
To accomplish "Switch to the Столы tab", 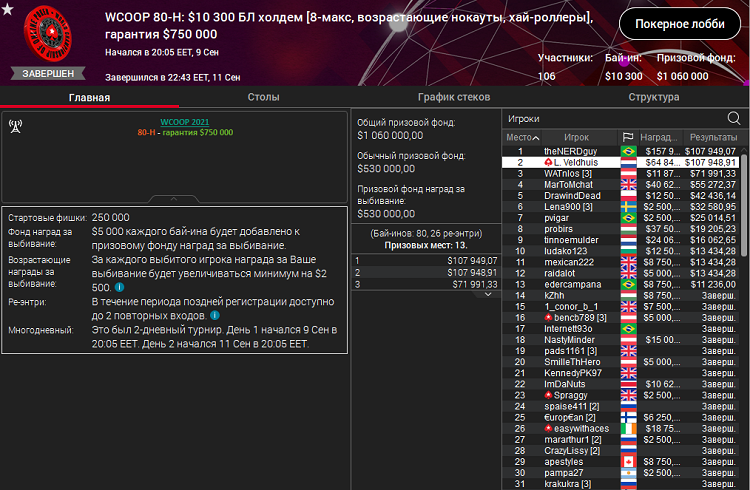I will tap(264, 97).
